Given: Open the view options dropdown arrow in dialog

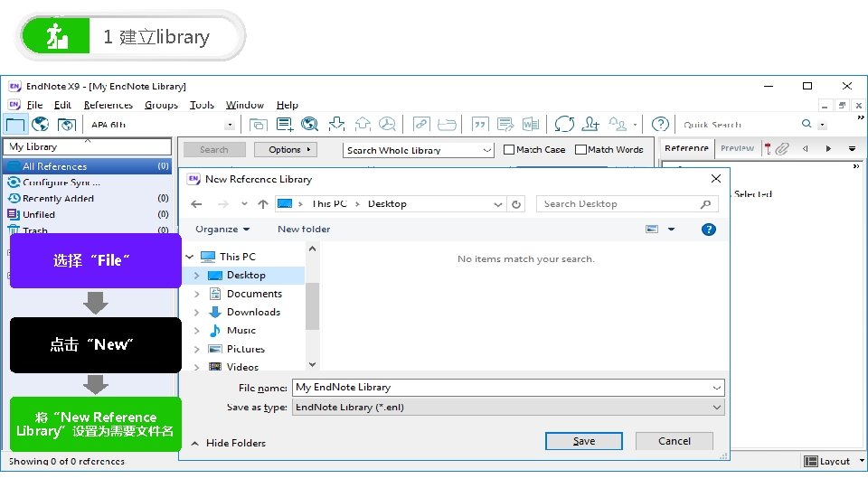Looking at the screenshot, I should pos(671,229).
